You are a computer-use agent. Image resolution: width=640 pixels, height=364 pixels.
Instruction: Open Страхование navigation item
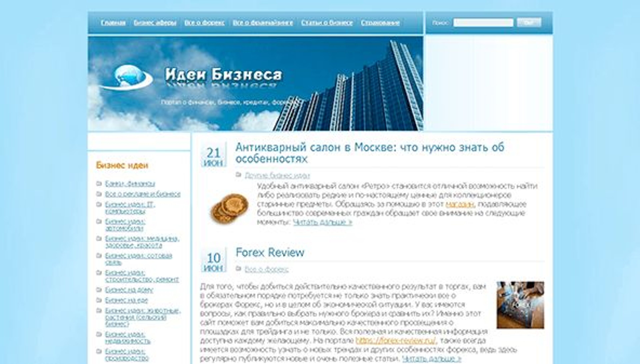380,23
